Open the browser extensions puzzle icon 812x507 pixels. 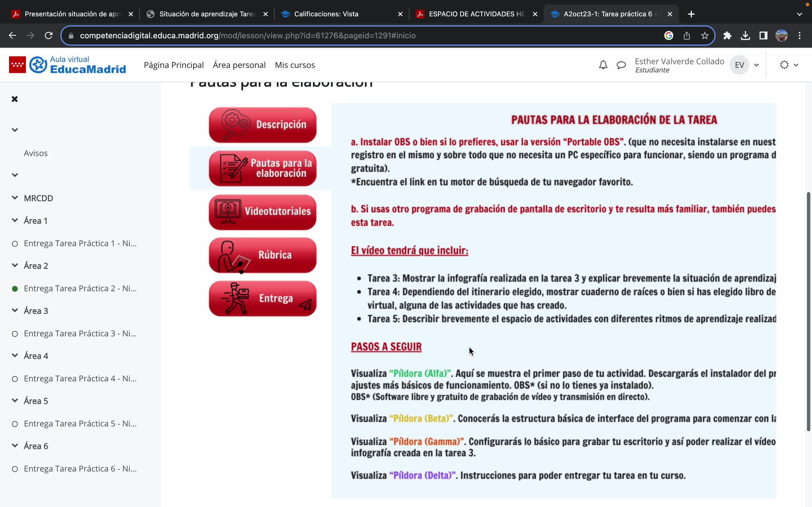[x=727, y=35]
